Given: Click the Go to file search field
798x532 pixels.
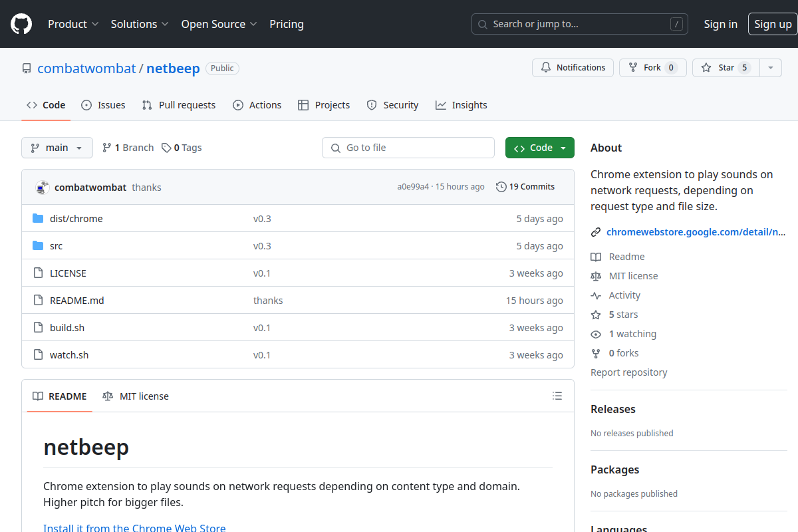Looking at the screenshot, I should point(408,148).
